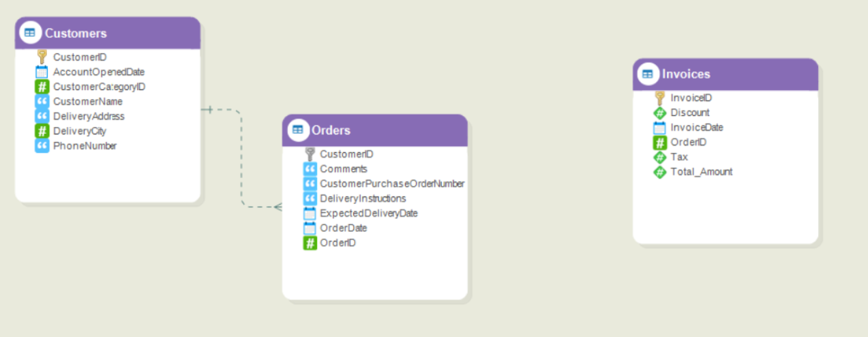Click the hash icon beside Invoices OrderID

[659, 143]
